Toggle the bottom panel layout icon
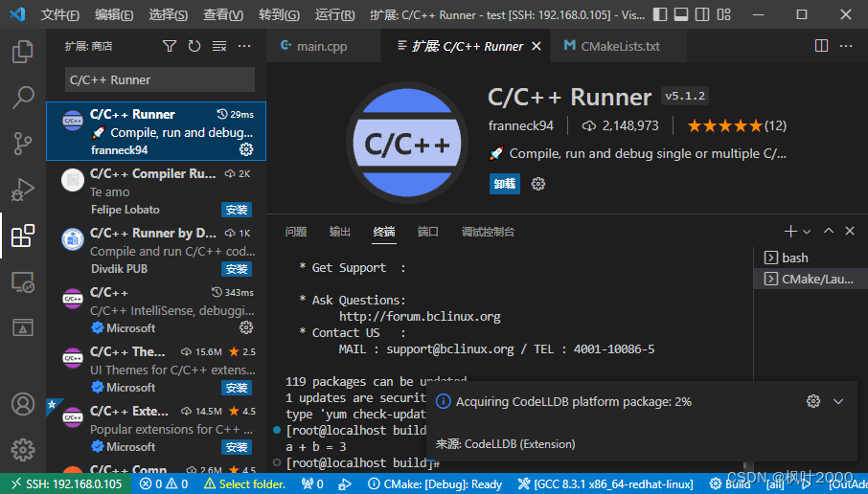 tap(681, 14)
